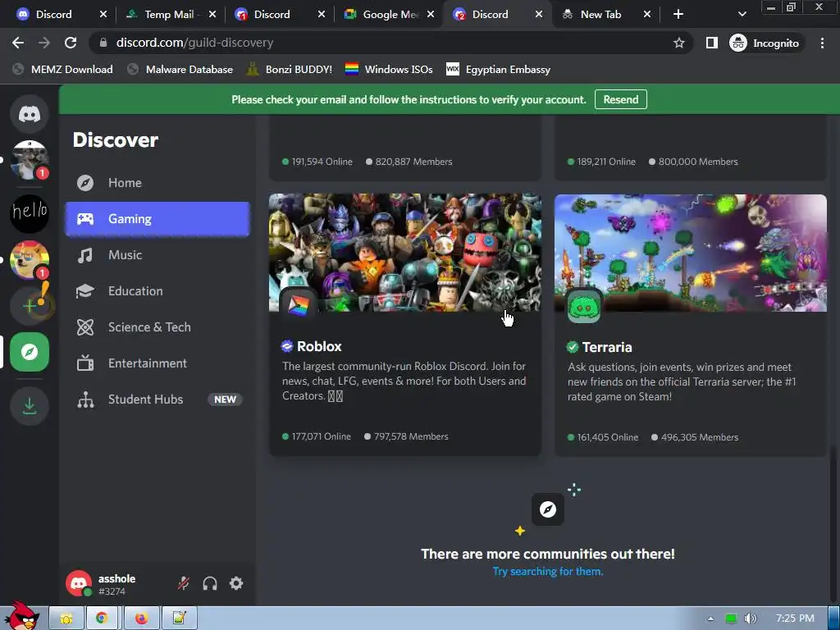The height and width of the screenshot is (630, 840).
Task: Click '496,305 Members' on Terraria card
Action: click(x=700, y=437)
